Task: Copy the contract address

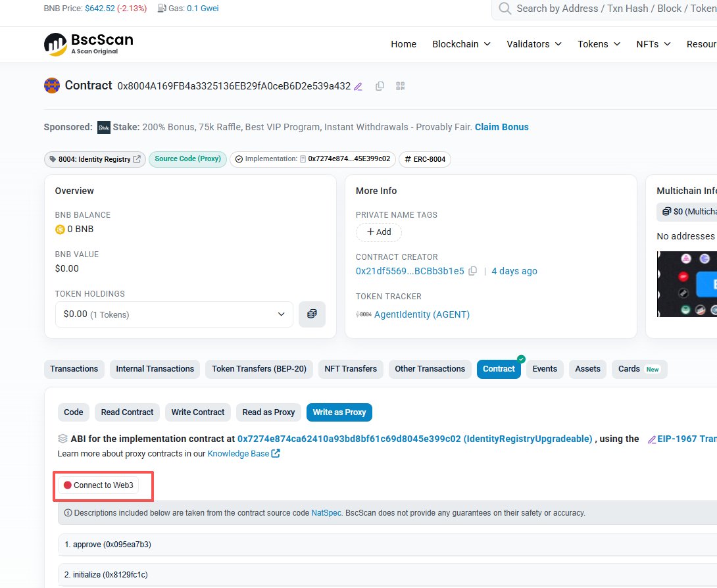Action: tap(380, 86)
